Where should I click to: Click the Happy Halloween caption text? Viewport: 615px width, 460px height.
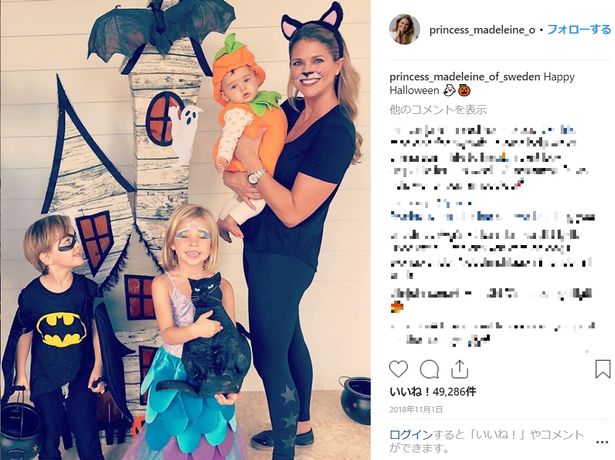pyautogui.click(x=482, y=84)
